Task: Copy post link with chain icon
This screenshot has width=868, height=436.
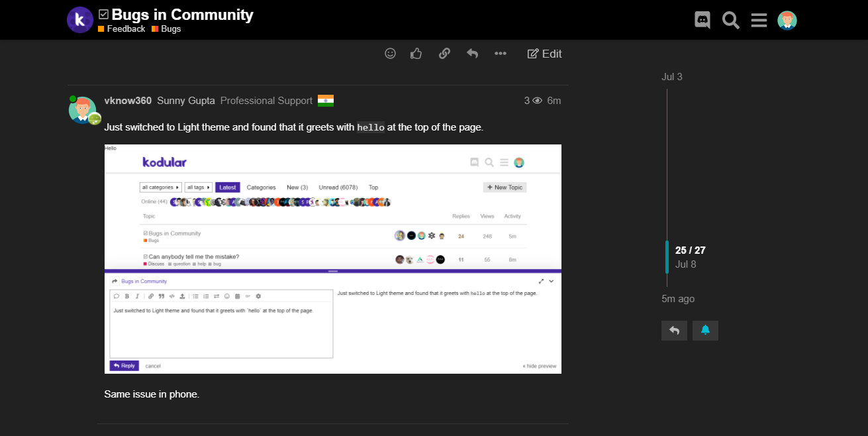Action: [444, 54]
